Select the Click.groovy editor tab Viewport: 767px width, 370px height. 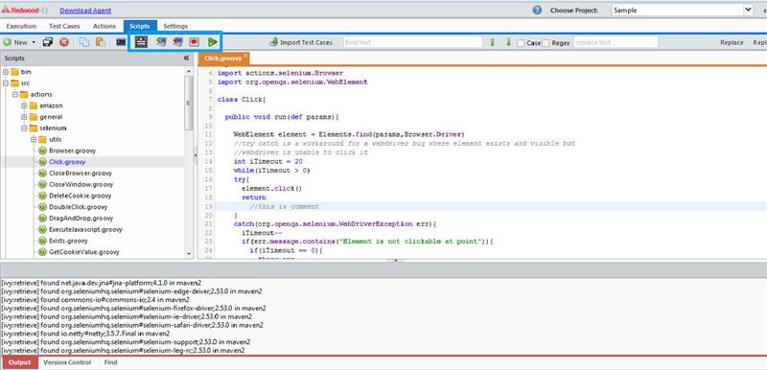point(224,59)
